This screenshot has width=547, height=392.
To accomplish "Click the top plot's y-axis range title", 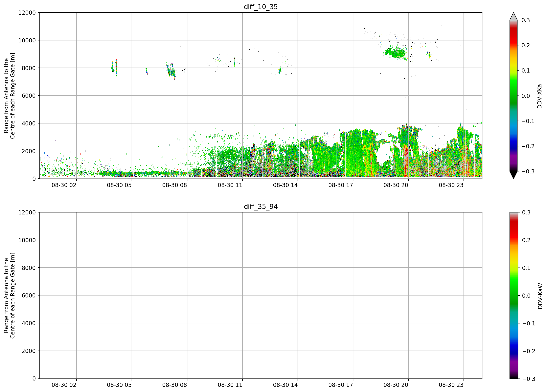I will pyautogui.click(x=9, y=96).
